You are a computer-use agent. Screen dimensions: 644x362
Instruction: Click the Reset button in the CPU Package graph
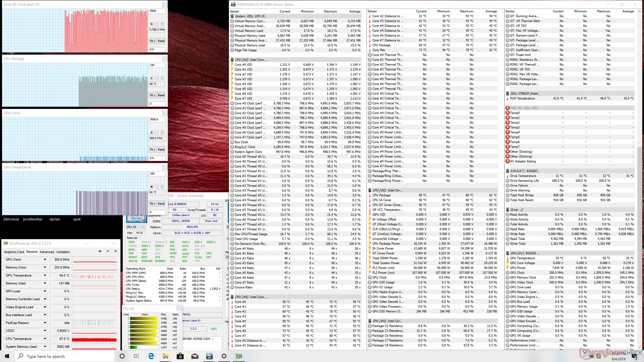pyautogui.click(x=161, y=95)
